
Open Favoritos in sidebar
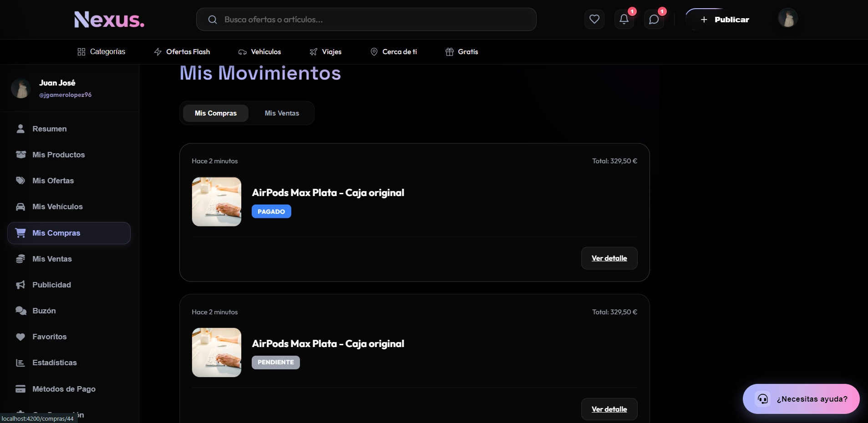(x=69, y=337)
